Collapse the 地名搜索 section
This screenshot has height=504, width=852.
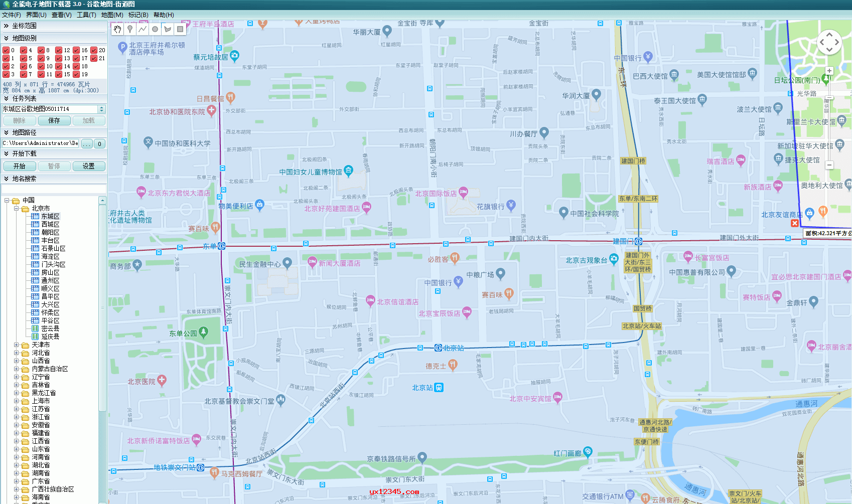point(6,179)
